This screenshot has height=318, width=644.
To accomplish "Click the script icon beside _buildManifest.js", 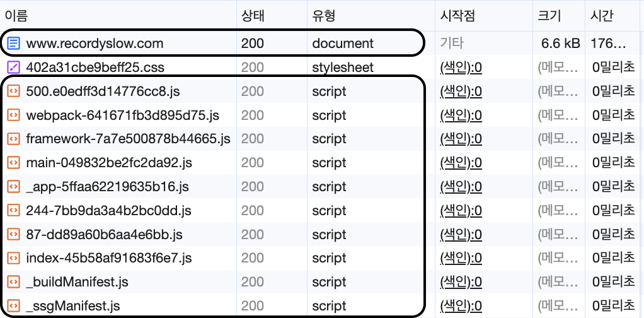I will click(14, 282).
